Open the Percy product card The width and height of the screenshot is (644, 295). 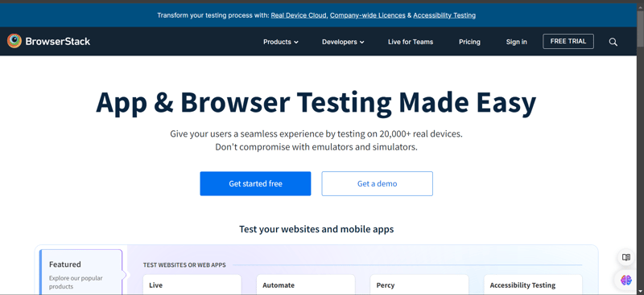pyautogui.click(x=419, y=285)
